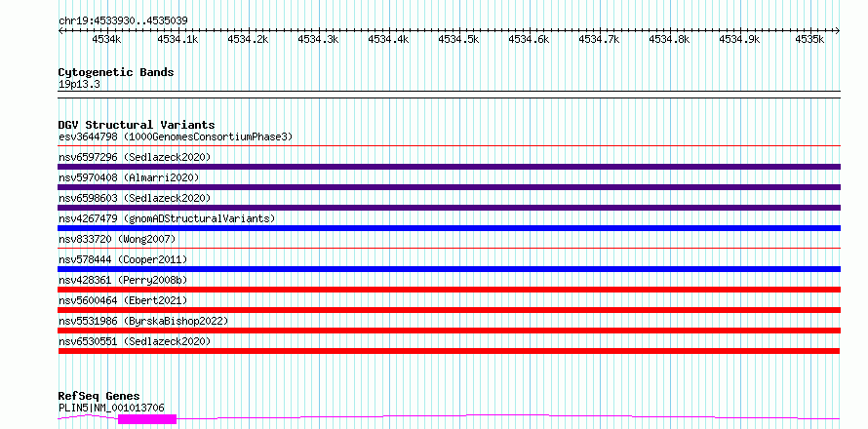This screenshot has width=868, height=429.
Task: Open variant nsv428361 (Perry2008b) label
Action: pos(123,280)
